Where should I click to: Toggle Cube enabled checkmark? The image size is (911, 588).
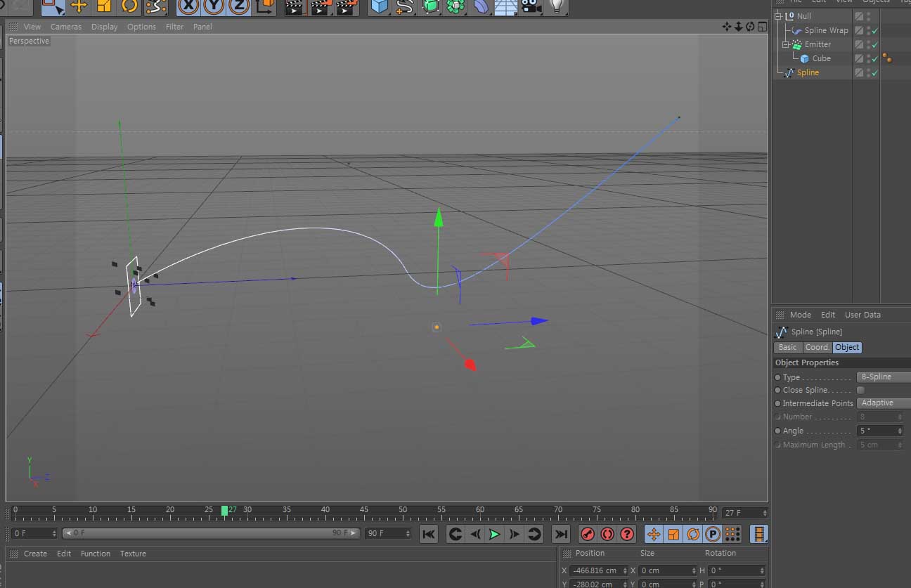(x=875, y=59)
